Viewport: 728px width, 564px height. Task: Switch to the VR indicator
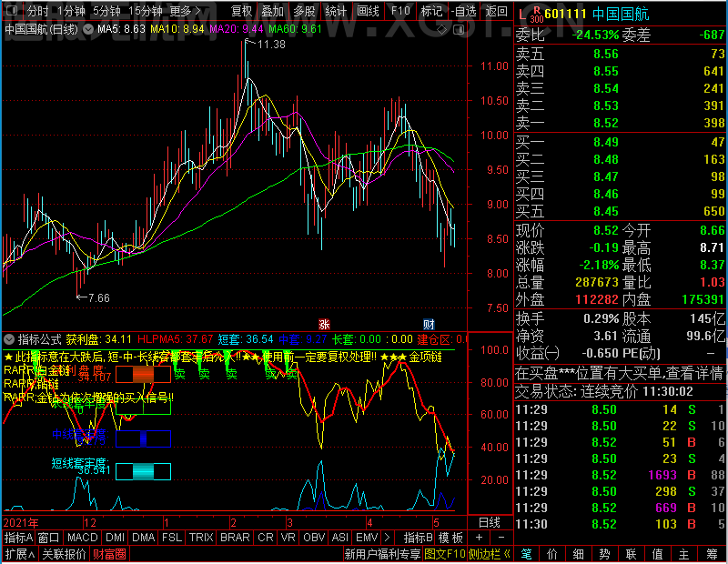pos(288,538)
